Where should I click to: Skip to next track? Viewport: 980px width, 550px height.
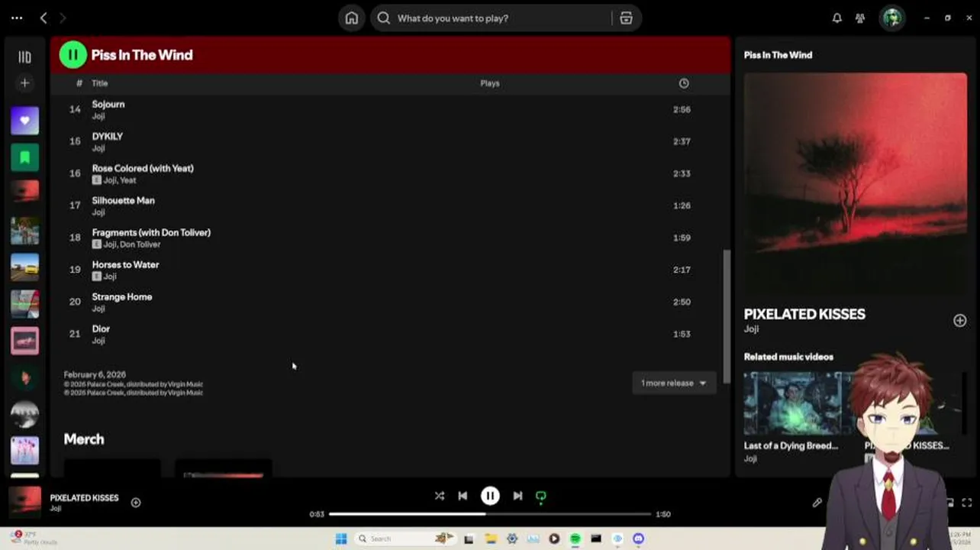[517, 496]
